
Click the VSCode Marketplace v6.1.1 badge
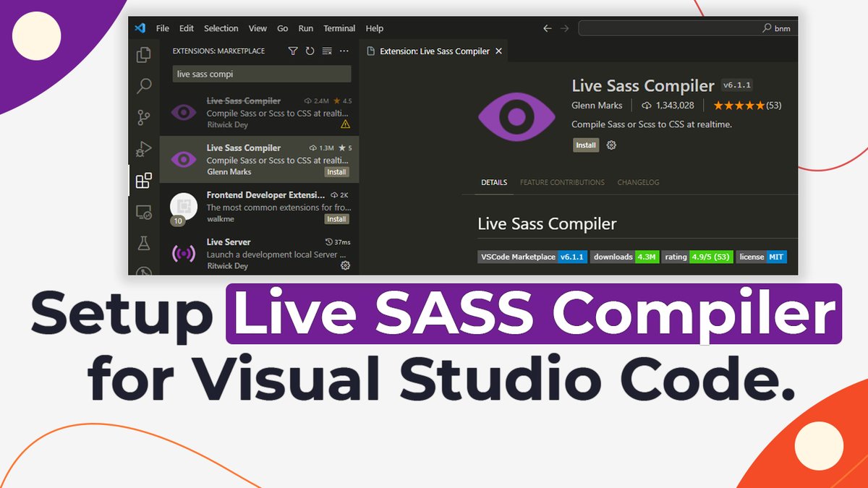[532, 257]
